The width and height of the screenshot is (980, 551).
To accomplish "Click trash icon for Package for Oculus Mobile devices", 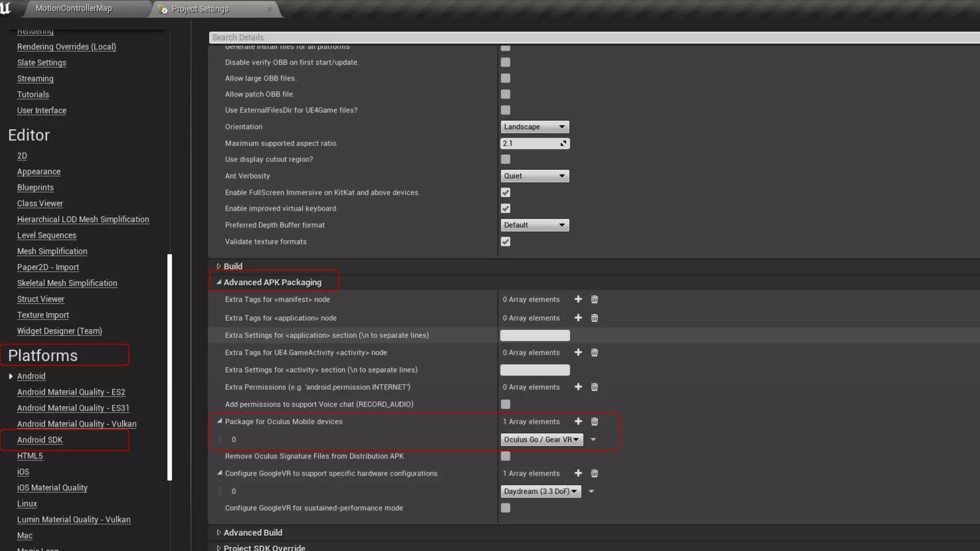I will 594,421.
